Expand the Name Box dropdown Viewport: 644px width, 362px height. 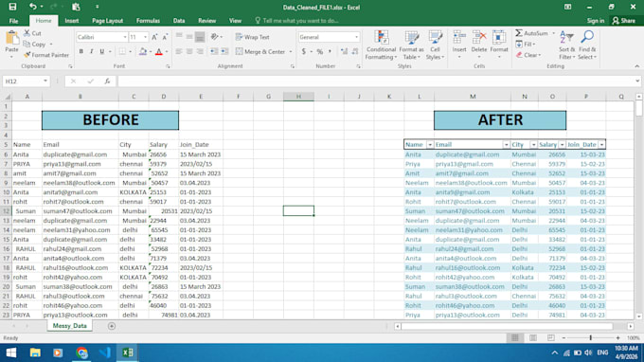click(45, 81)
